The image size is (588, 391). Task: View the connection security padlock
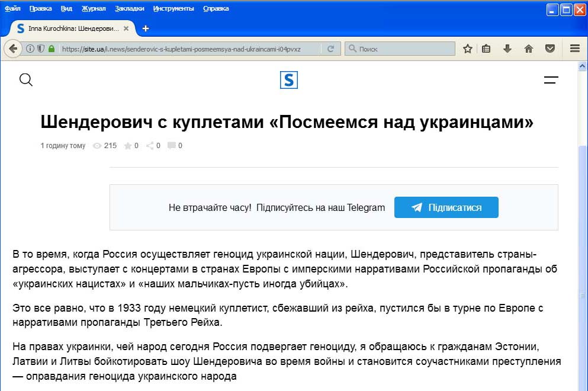[x=52, y=49]
